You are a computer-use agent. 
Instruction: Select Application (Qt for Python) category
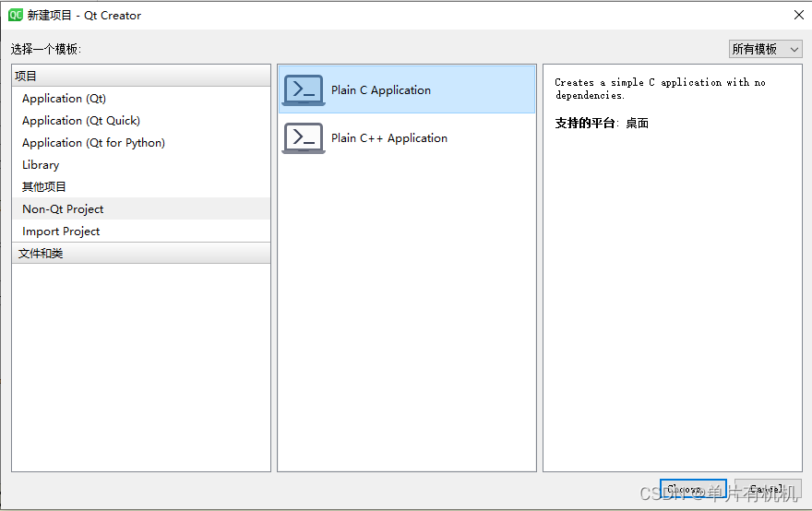(x=141, y=143)
